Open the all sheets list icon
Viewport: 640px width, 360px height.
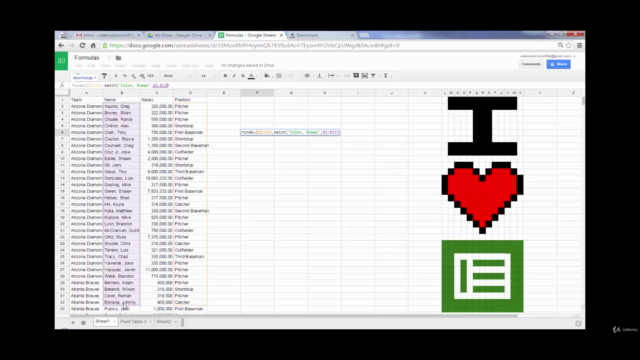tap(83, 322)
